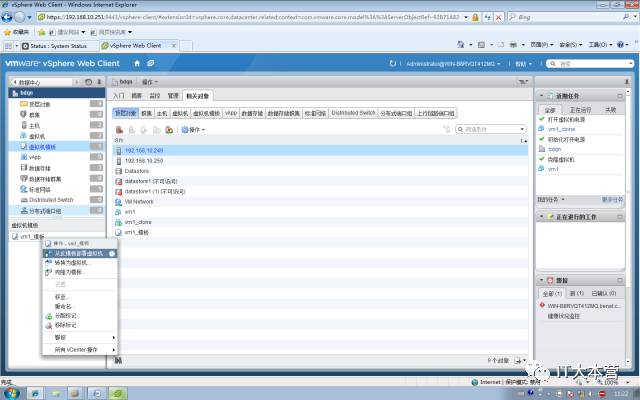
Task: Select the Distributed Switch sub-tab
Action: point(353,113)
